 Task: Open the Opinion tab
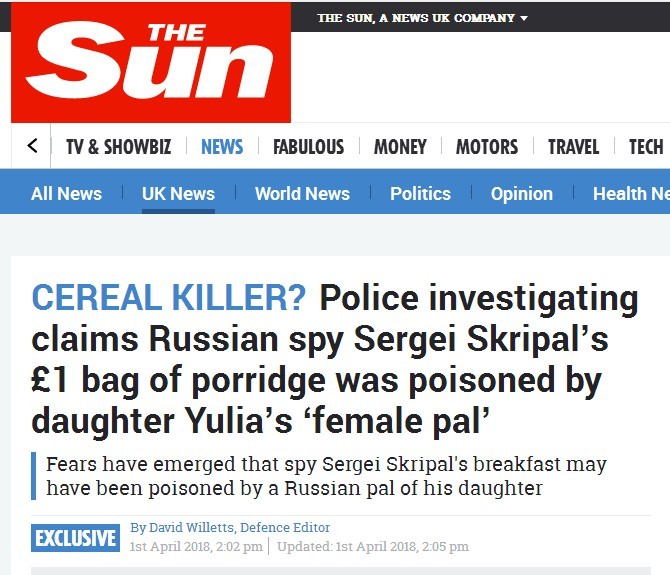click(521, 194)
